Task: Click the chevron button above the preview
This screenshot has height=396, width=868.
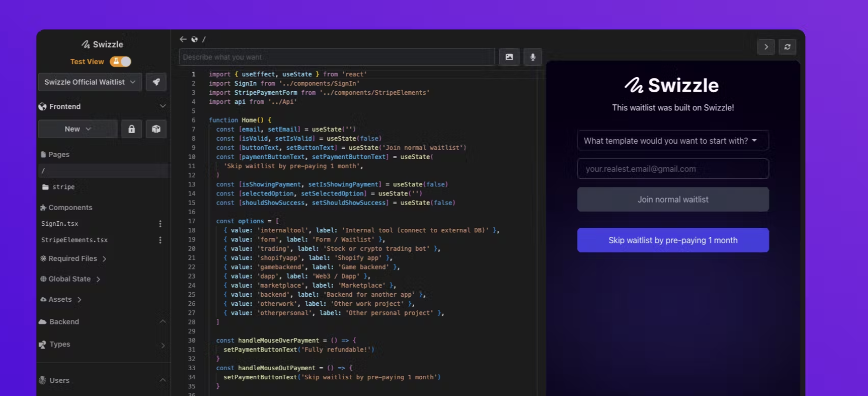Action: point(766,47)
